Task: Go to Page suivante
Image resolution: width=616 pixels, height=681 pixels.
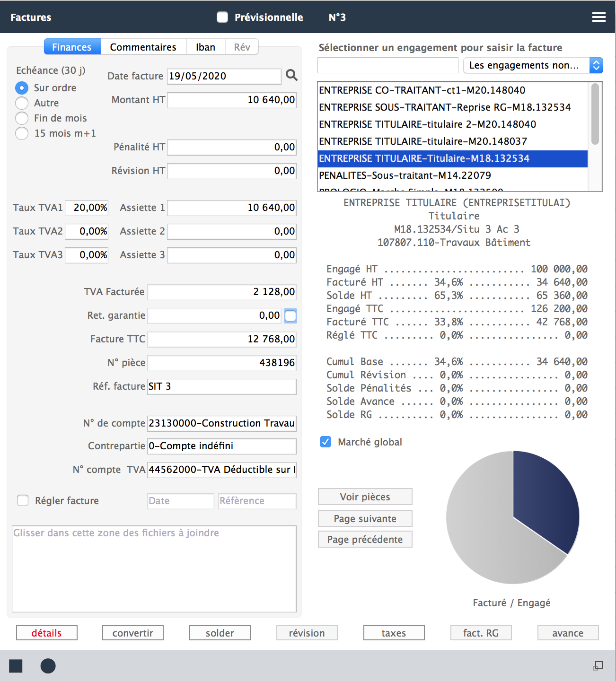Action: point(365,518)
